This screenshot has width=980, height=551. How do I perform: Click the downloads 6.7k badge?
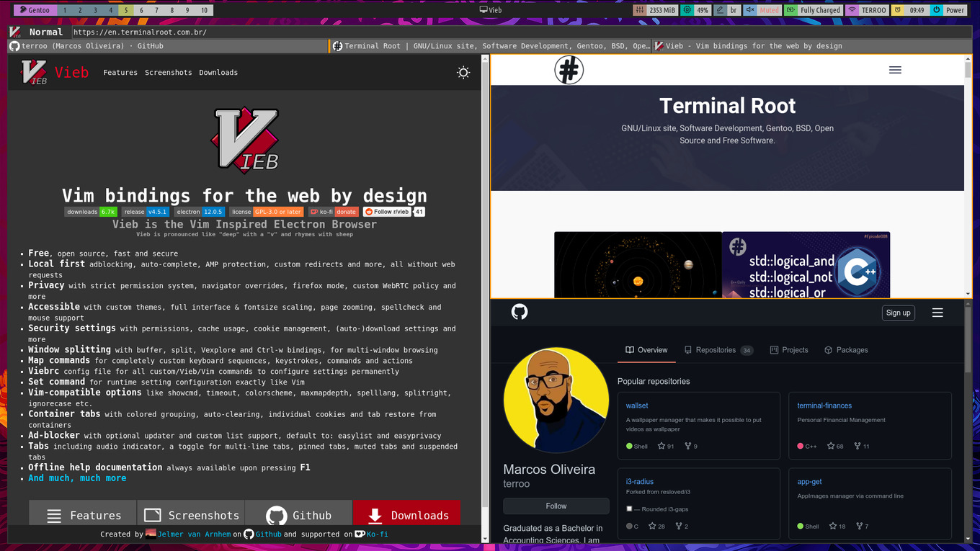click(91, 212)
